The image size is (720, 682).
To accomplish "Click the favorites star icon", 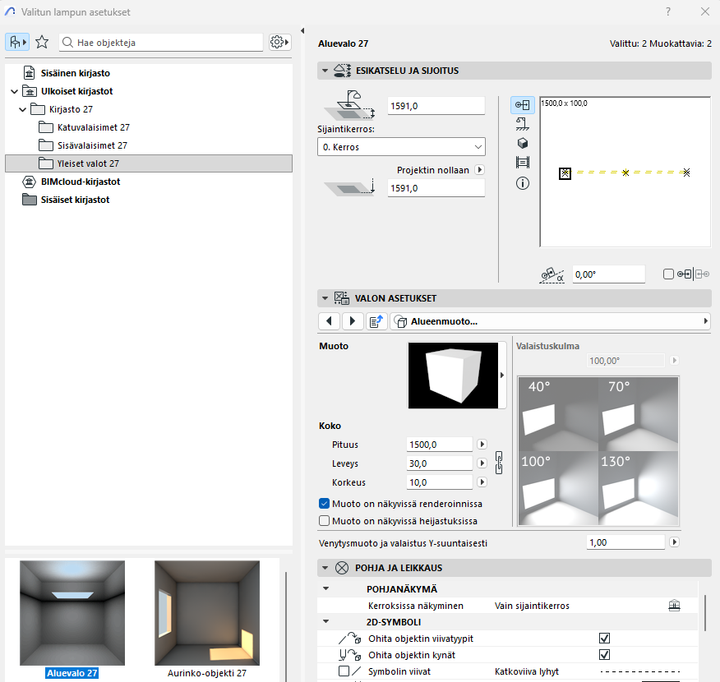I will [42, 42].
